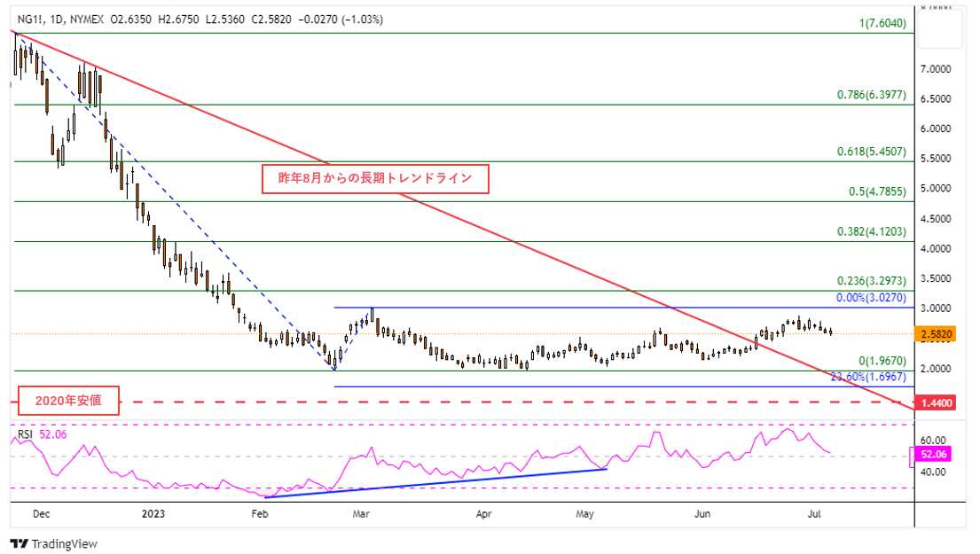Click the 2020年安値 annotation box

pos(68,401)
